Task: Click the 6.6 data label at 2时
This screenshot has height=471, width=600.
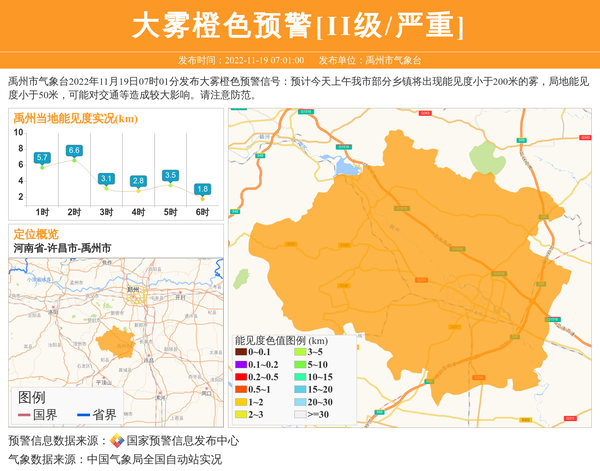Action: coord(74,151)
